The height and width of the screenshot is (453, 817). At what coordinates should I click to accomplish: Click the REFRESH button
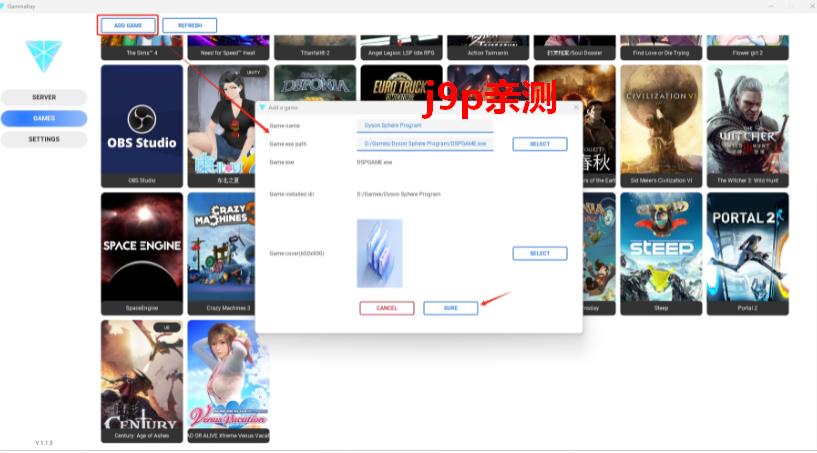[x=189, y=25]
